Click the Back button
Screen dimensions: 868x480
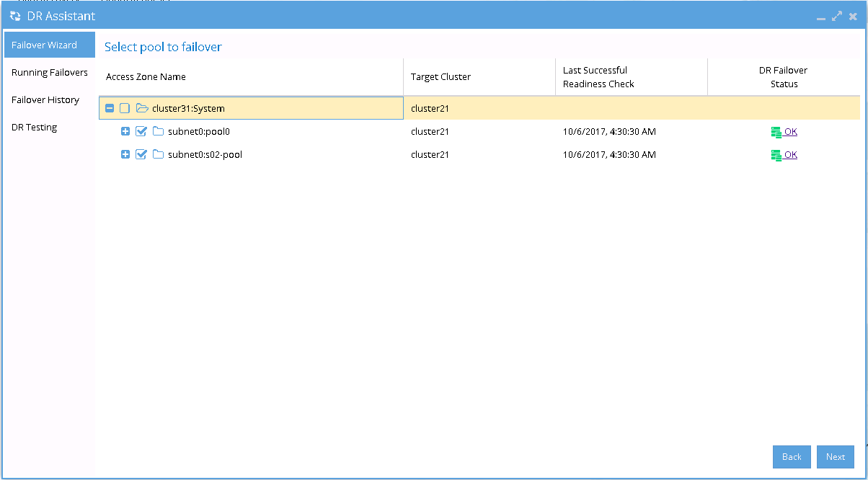click(792, 456)
